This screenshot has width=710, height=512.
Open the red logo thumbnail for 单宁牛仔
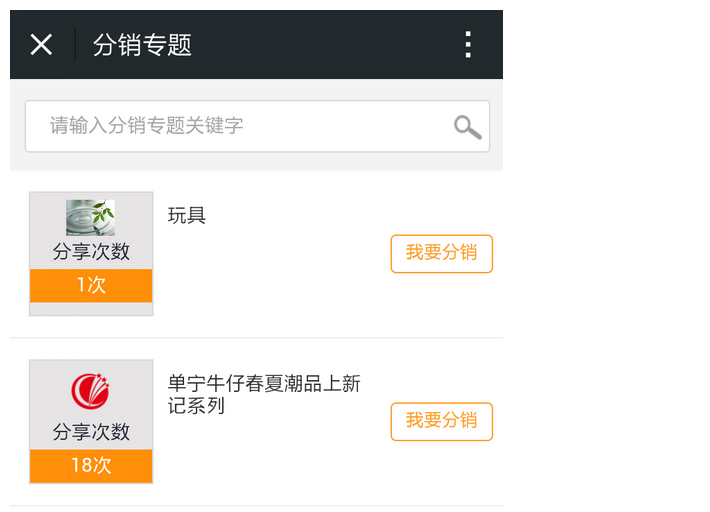(x=90, y=390)
